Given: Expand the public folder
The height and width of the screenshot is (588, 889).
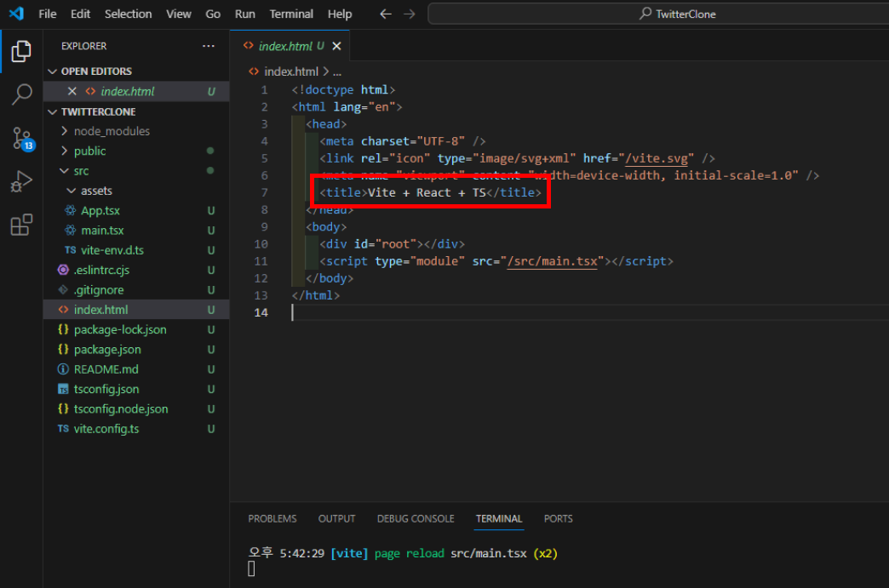Looking at the screenshot, I should pos(89,151).
